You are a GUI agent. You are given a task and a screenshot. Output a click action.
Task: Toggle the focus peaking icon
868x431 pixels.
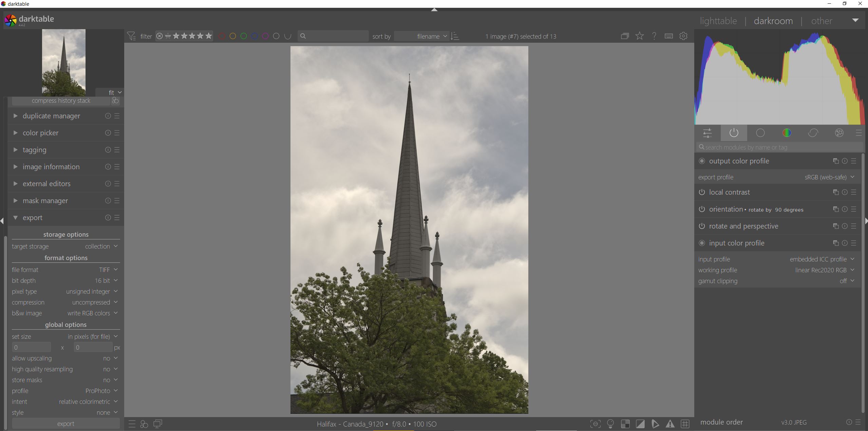pos(595,424)
